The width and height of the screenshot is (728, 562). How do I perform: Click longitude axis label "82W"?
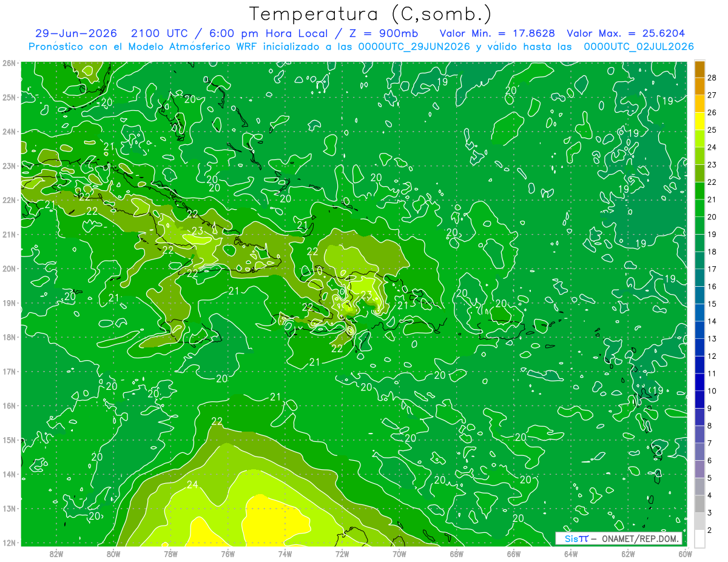pos(56,554)
